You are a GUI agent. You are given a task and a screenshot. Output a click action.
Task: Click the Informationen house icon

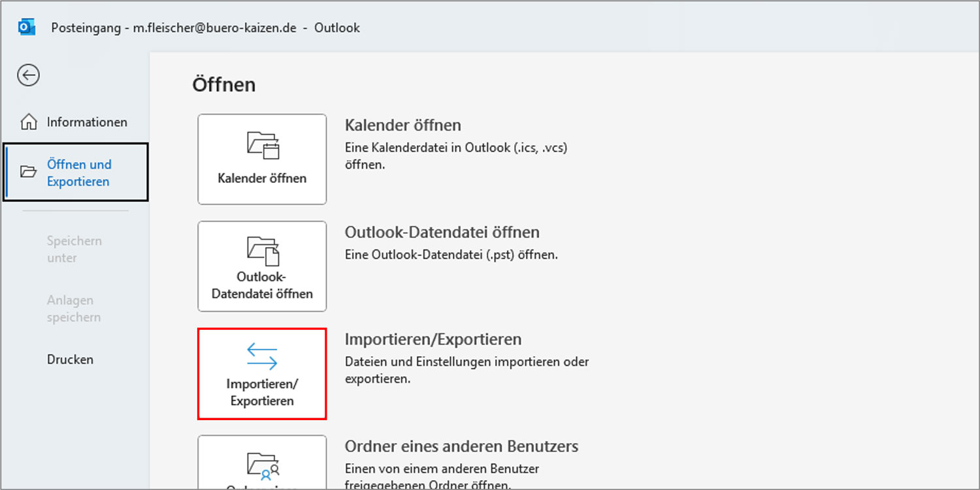coord(27,122)
